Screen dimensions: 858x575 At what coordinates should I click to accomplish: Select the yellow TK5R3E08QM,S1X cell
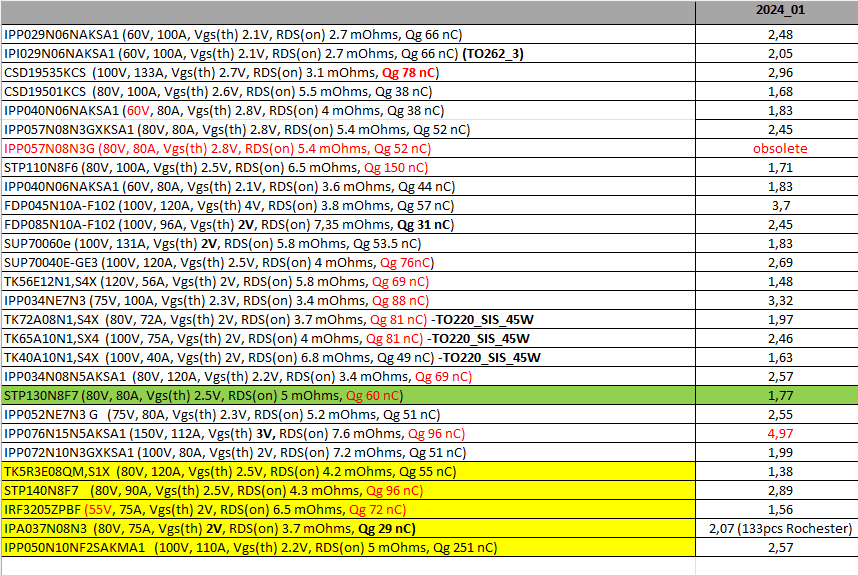coord(349,472)
